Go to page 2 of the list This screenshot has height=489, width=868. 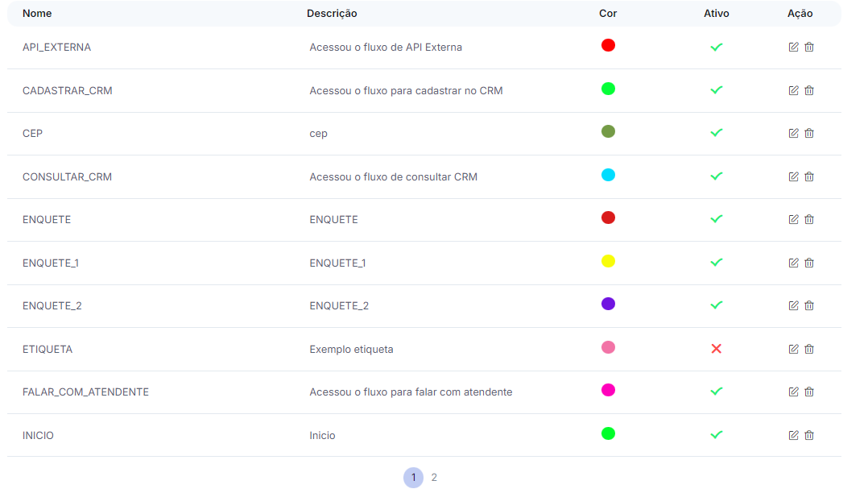point(434,477)
